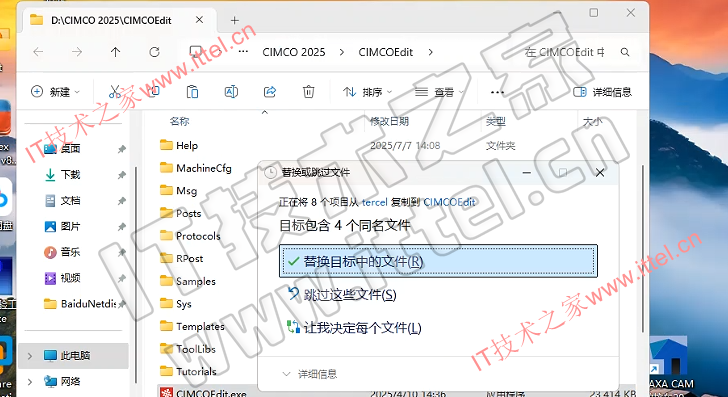Click the Rename icon in toolbar
728x397 pixels.
[231, 91]
